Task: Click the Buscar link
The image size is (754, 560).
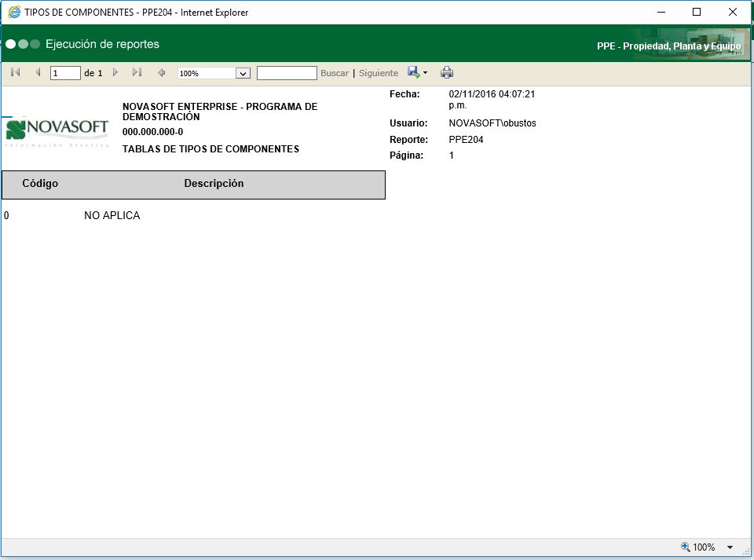Action: coord(335,73)
